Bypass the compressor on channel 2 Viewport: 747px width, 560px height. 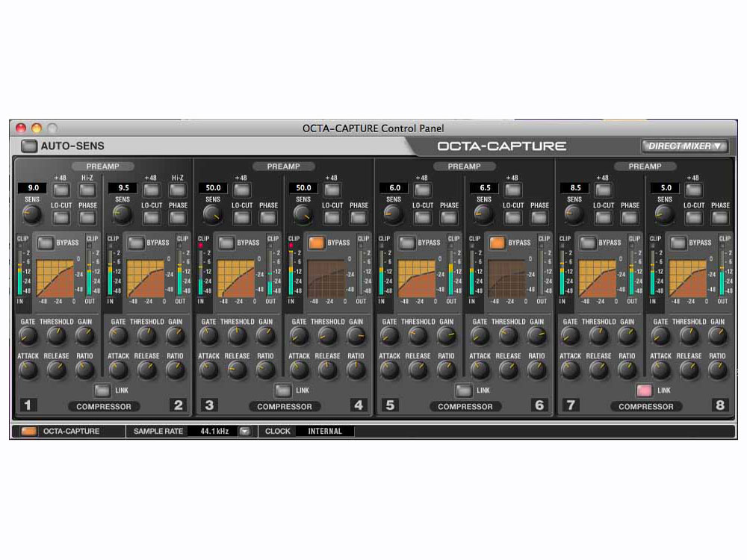136,243
